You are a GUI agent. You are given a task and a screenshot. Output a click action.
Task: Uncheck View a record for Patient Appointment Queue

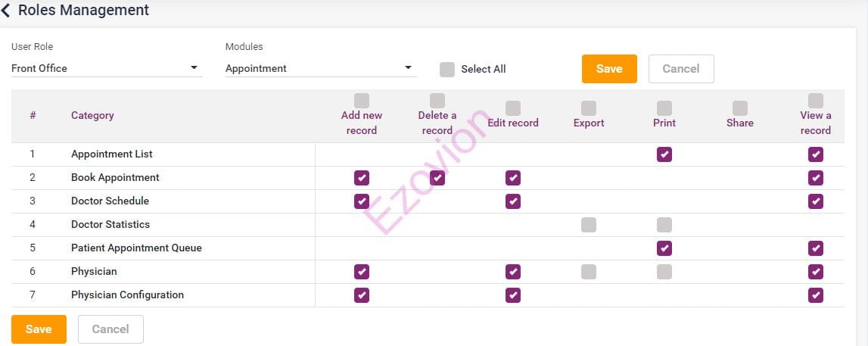point(816,248)
